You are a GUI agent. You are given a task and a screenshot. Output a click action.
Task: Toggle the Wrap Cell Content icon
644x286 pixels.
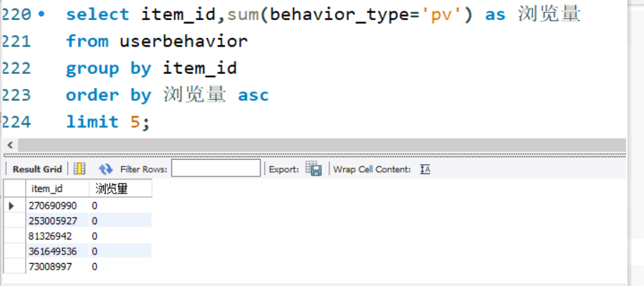(x=425, y=169)
